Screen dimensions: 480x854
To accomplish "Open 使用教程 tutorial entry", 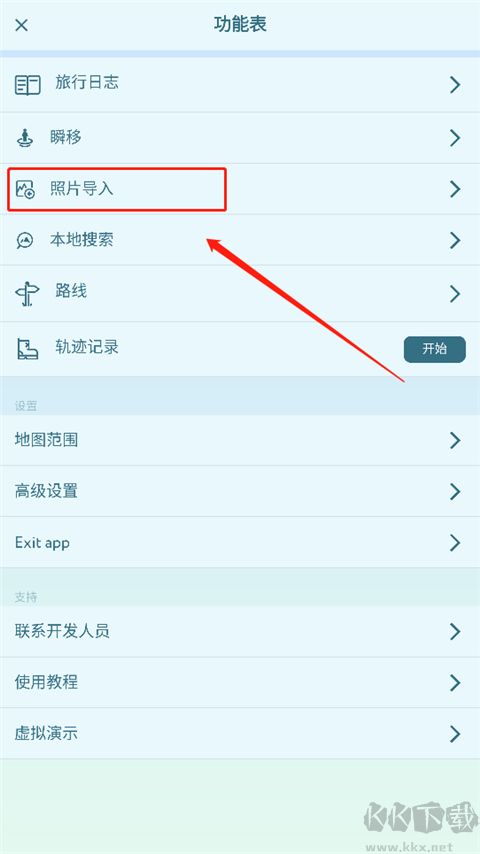I will coord(240,682).
